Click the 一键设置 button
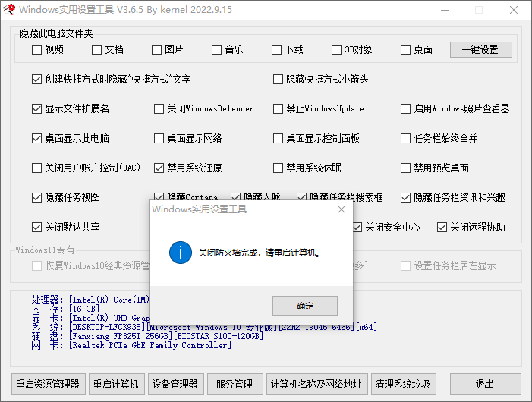The height and width of the screenshot is (402, 532). coord(480,50)
